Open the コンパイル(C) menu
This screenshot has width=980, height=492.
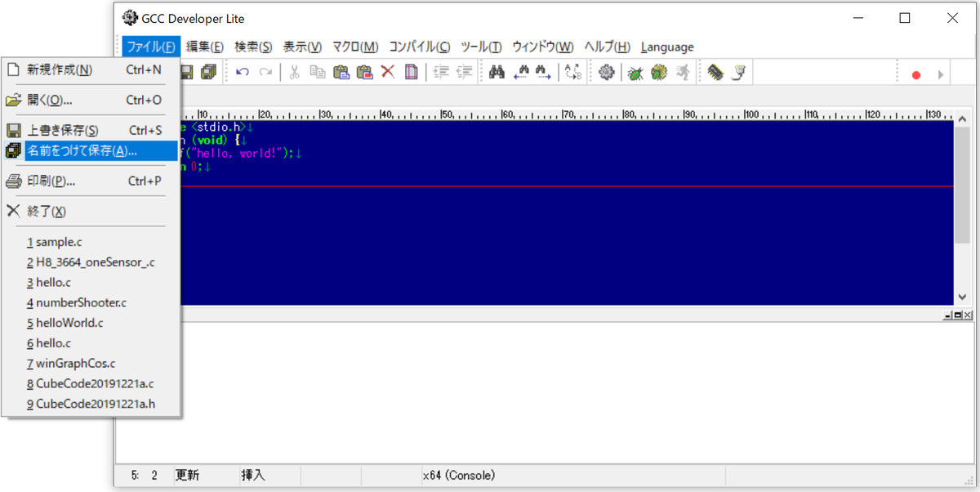click(x=420, y=47)
